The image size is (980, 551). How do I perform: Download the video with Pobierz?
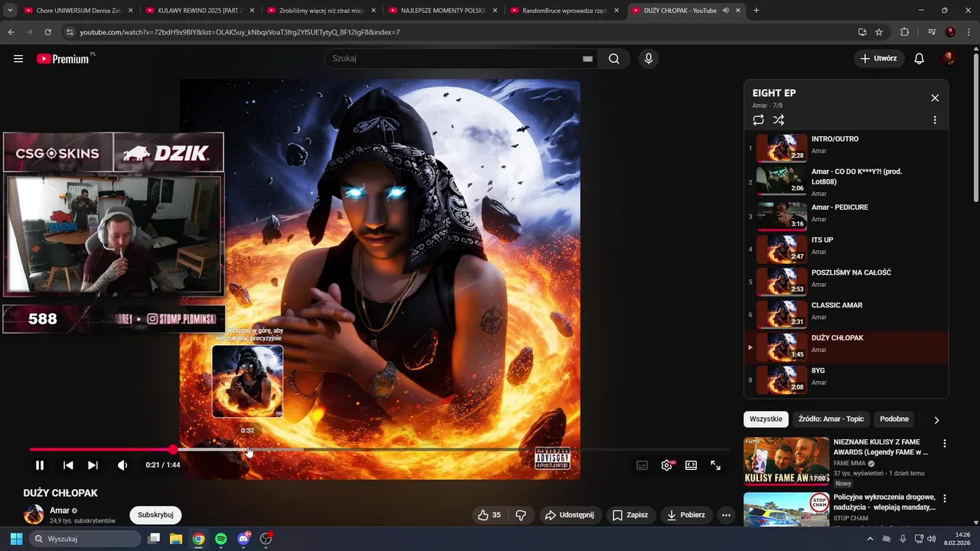(x=686, y=515)
